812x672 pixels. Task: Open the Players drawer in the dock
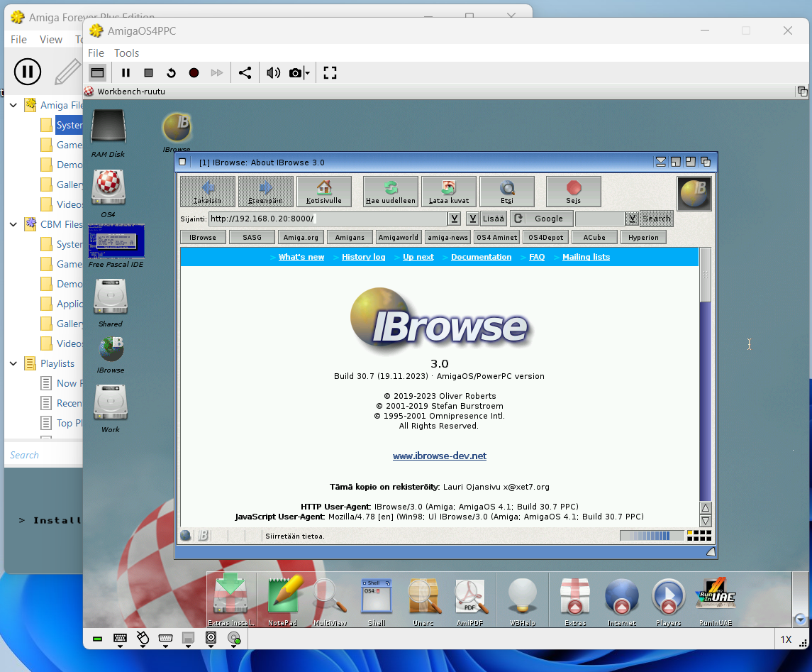pyautogui.click(x=669, y=600)
